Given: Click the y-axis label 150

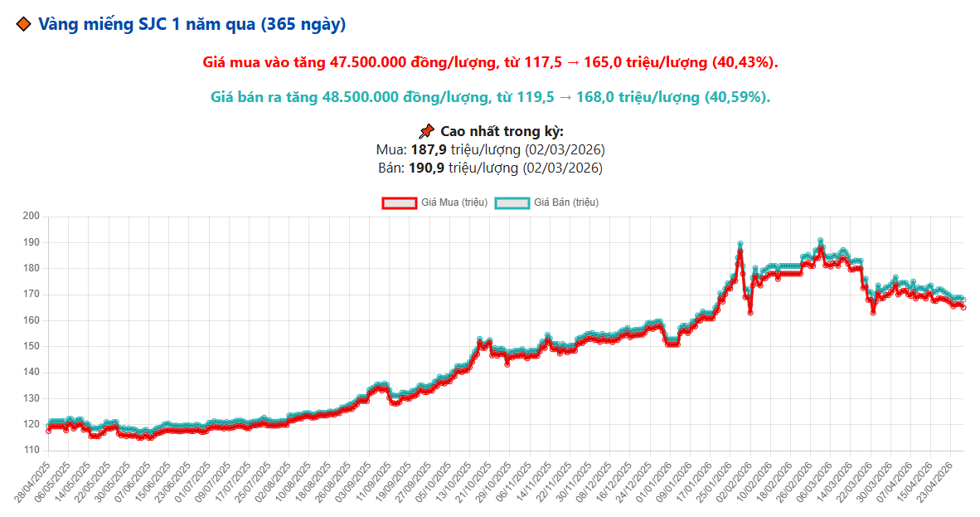Looking at the screenshot, I should 32,346.
